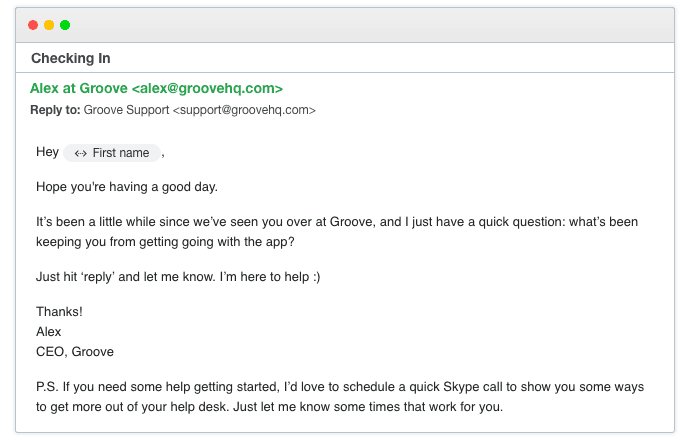The image size is (690, 440).
Task: Click the "CEO, Groove" signature title
Action: (x=75, y=351)
